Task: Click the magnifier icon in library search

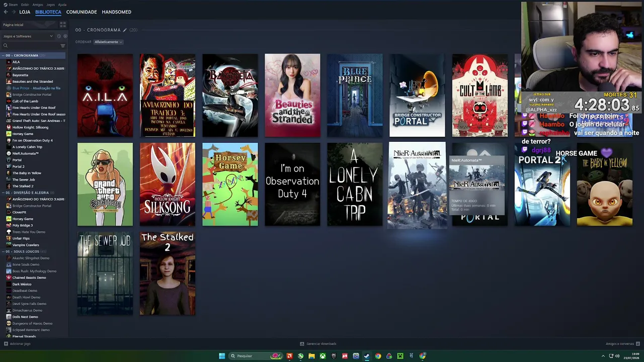Action: pyautogui.click(x=6, y=46)
